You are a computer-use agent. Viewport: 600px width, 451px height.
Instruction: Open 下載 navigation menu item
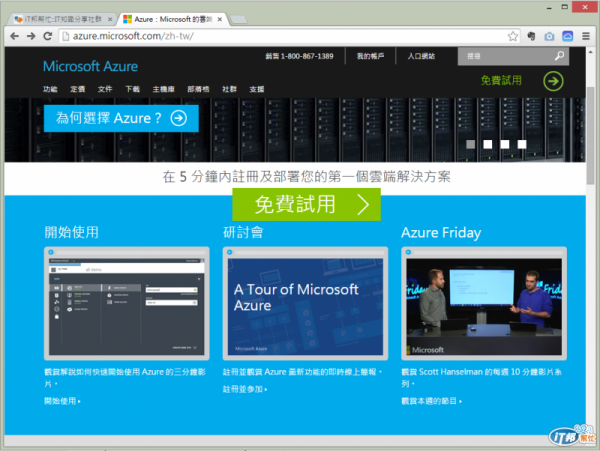132,89
